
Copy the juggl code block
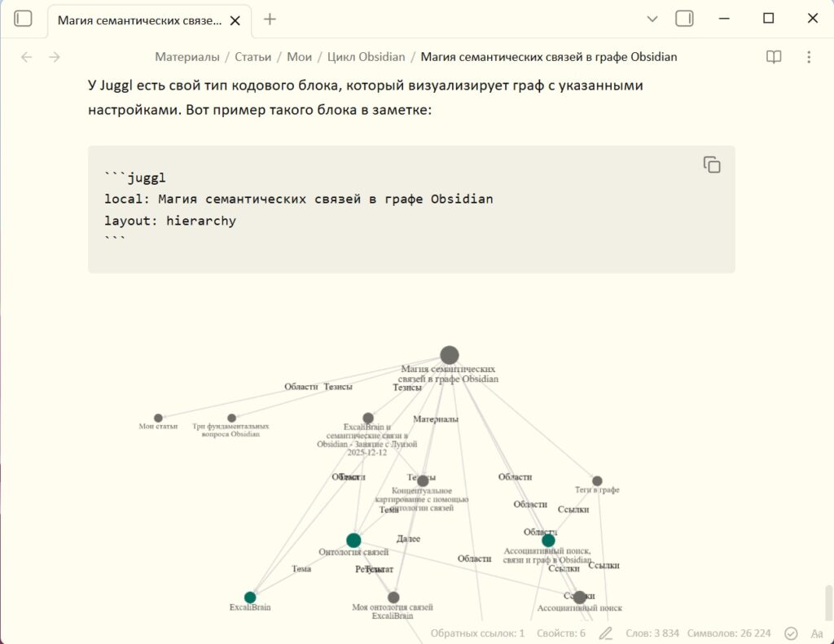(711, 164)
